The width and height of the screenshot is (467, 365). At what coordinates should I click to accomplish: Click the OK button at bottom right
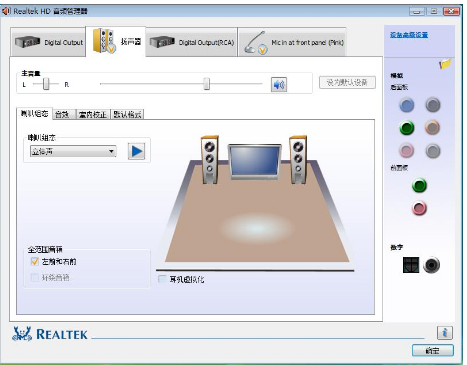(x=433, y=351)
